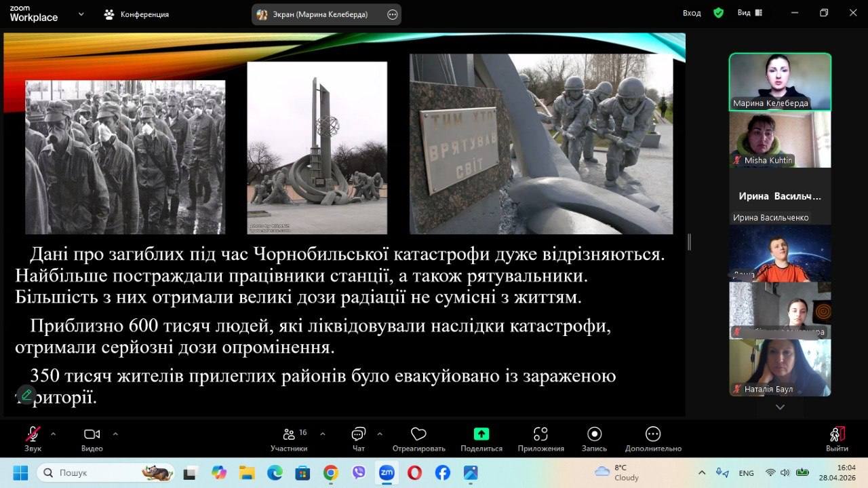Start recording with the Record button
Viewport: 868px width, 488px height.
click(x=594, y=434)
